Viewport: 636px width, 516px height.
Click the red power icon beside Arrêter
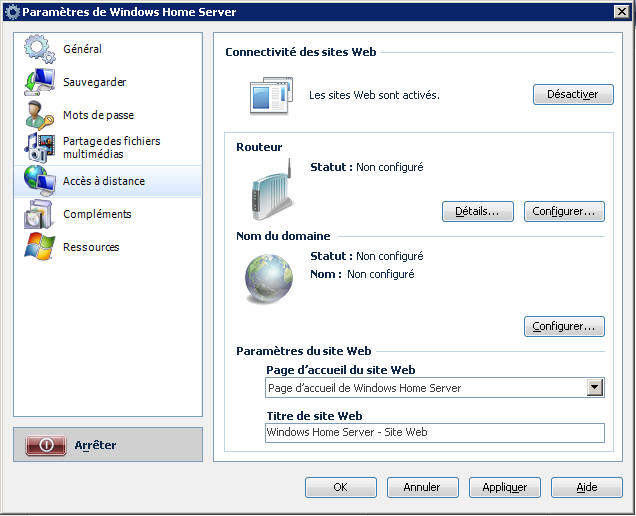(x=46, y=445)
